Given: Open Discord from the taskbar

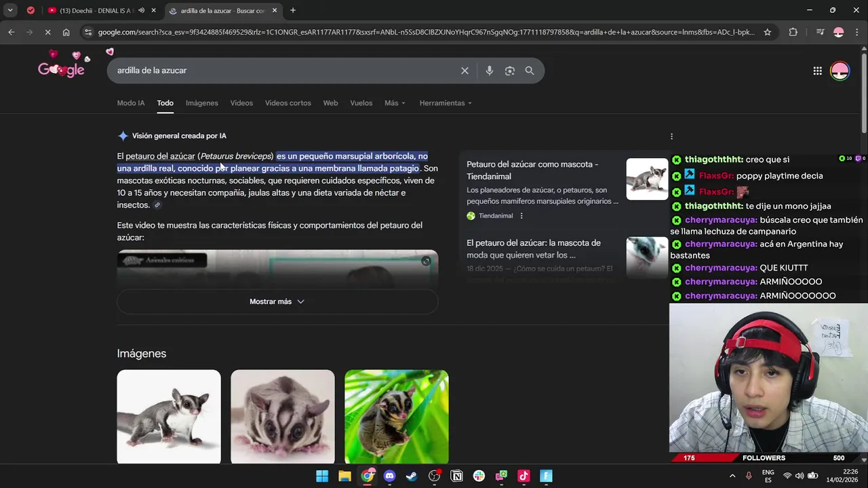Looking at the screenshot, I should 389,476.
